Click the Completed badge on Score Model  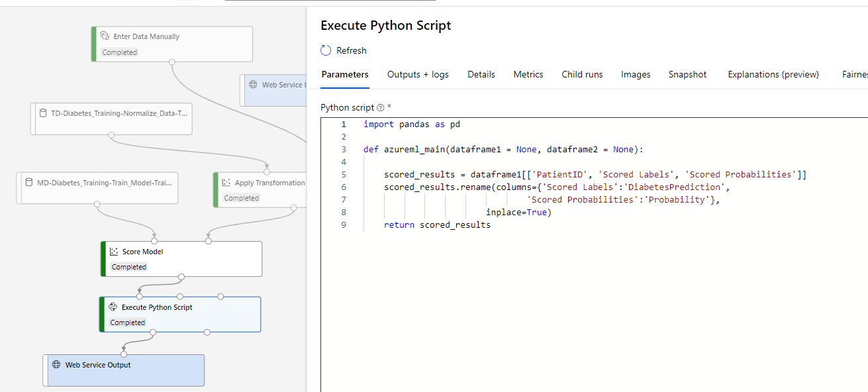click(x=128, y=266)
